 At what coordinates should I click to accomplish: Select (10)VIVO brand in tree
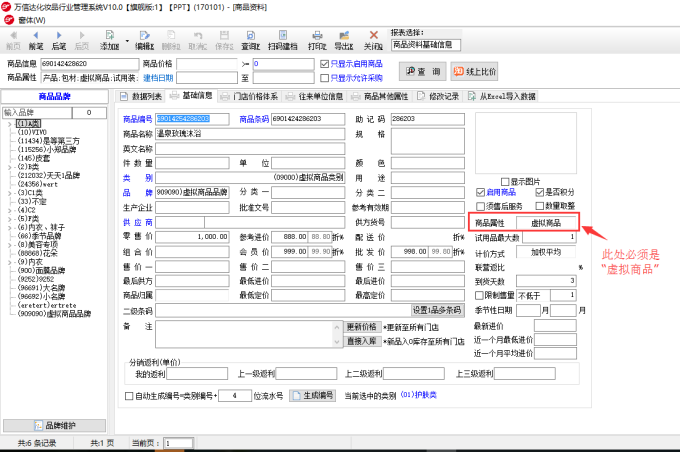tap(32, 132)
